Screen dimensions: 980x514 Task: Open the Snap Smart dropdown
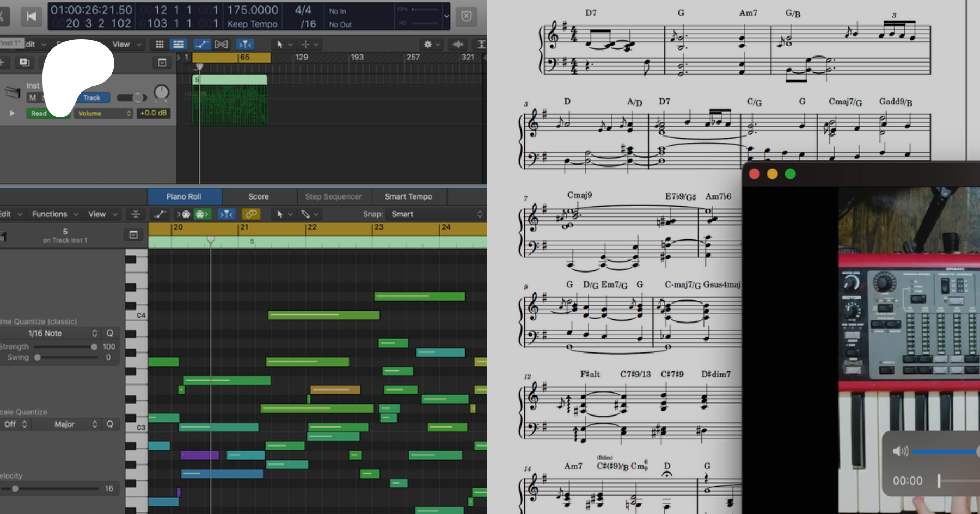436,214
